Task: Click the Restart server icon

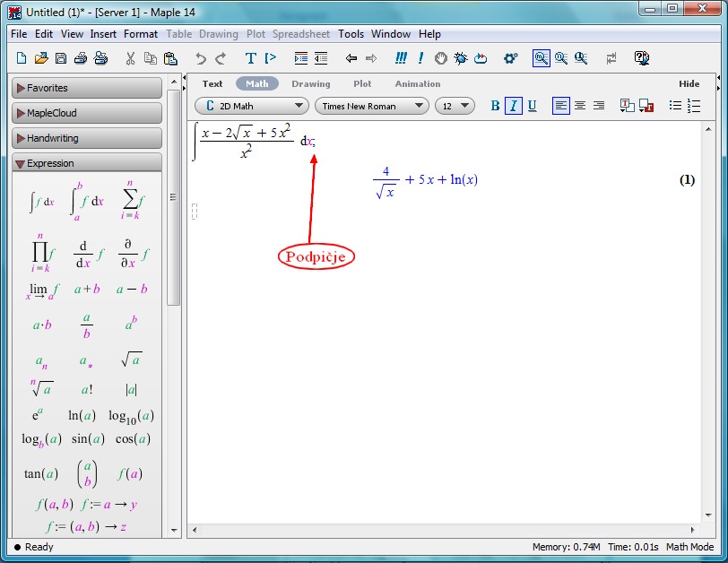Action: click(x=481, y=58)
